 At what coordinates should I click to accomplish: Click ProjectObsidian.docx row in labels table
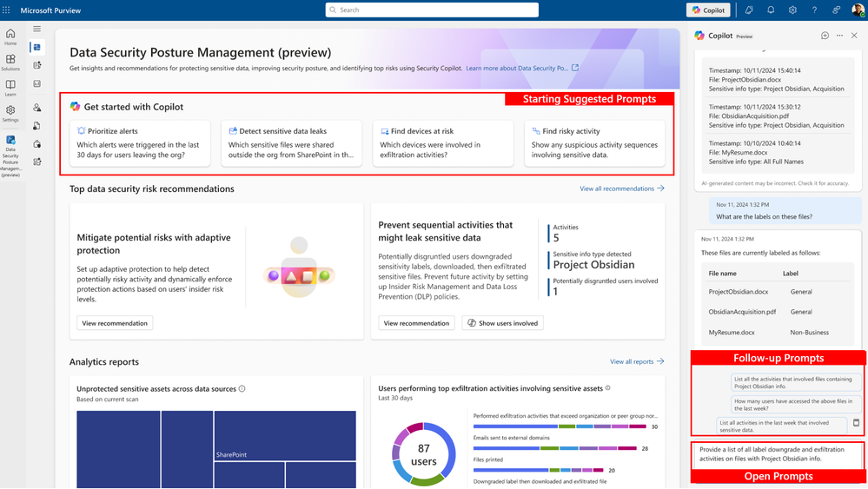[778, 292]
